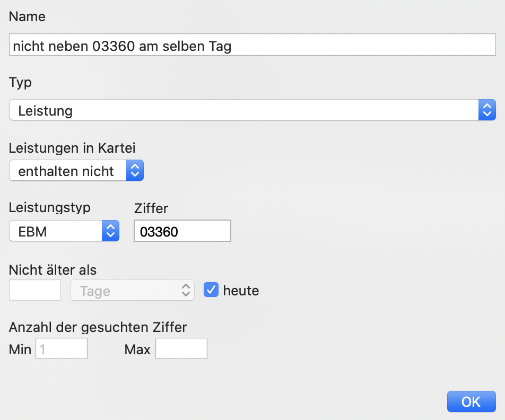This screenshot has width=505, height=420.
Task: Click the heute label text
Action: coord(241,291)
